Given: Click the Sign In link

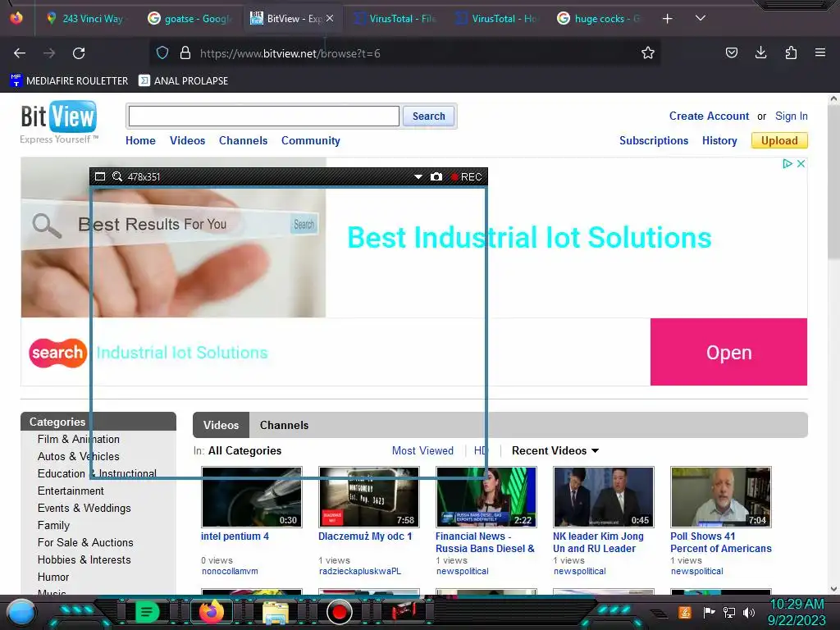Looking at the screenshot, I should tap(792, 116).
